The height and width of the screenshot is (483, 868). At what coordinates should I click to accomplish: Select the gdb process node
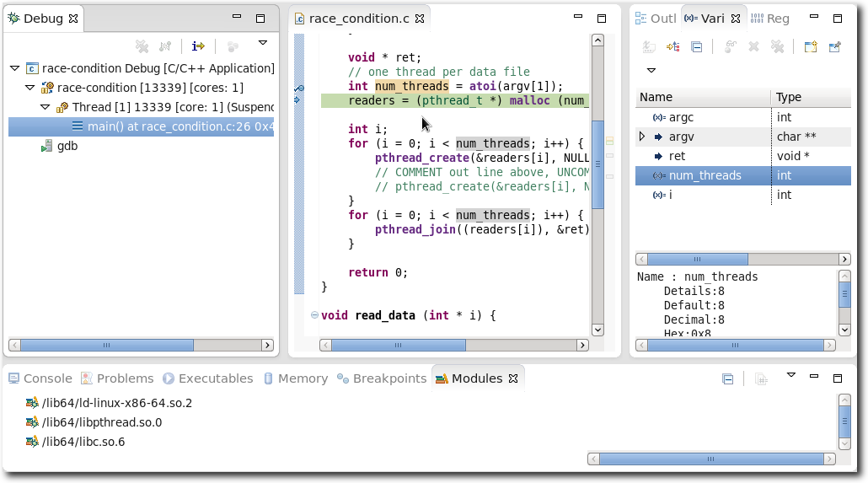tap(67, 146)
